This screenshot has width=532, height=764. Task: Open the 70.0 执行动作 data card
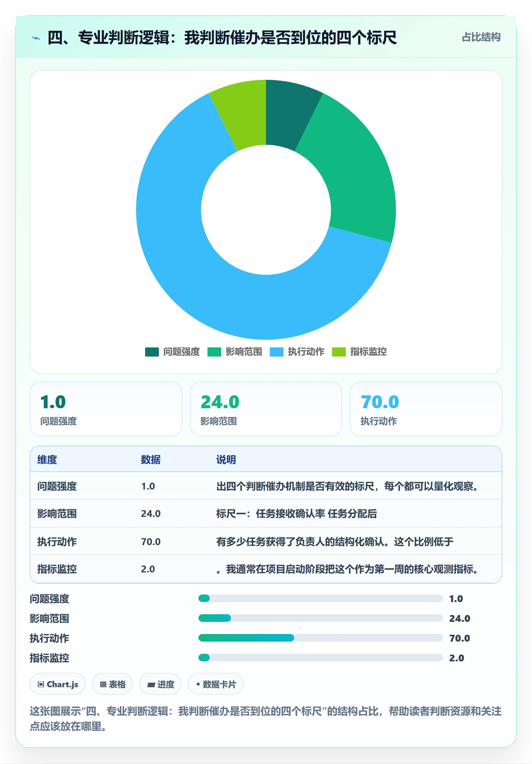[426, 409]
